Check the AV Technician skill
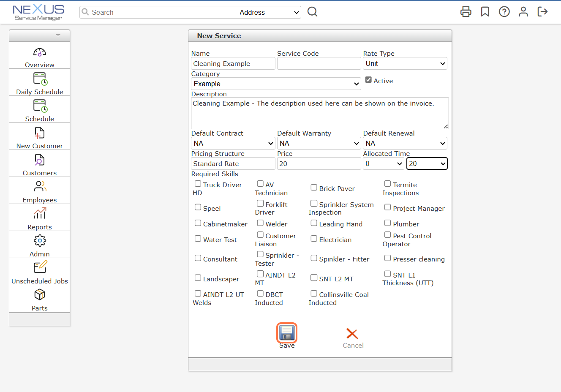The image size is (561, 392). (260, 184)
